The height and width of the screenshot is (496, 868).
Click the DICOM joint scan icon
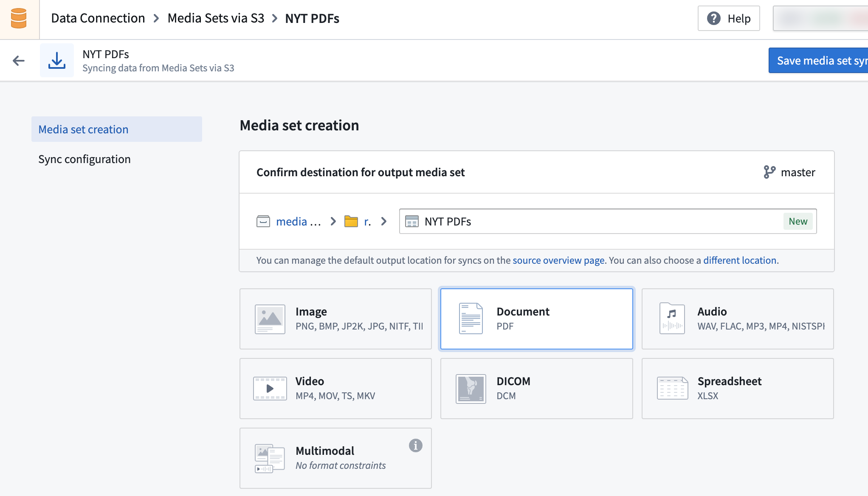tap(471, 389)
